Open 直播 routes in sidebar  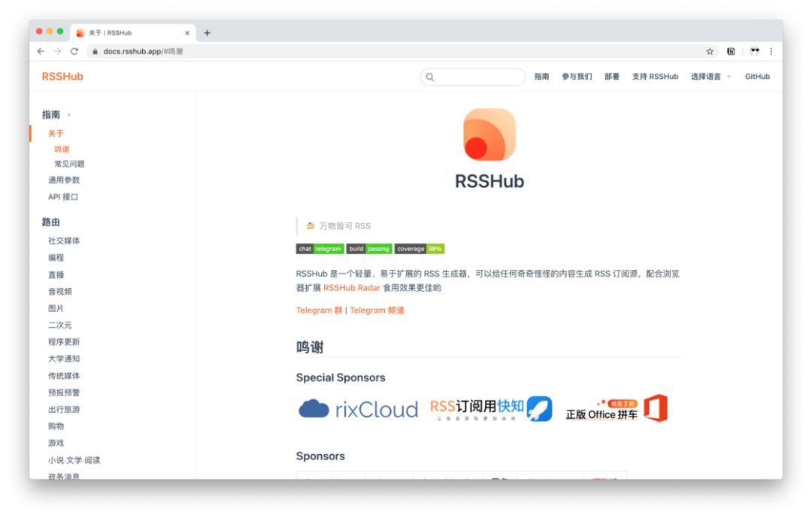(x=56, y=274)
